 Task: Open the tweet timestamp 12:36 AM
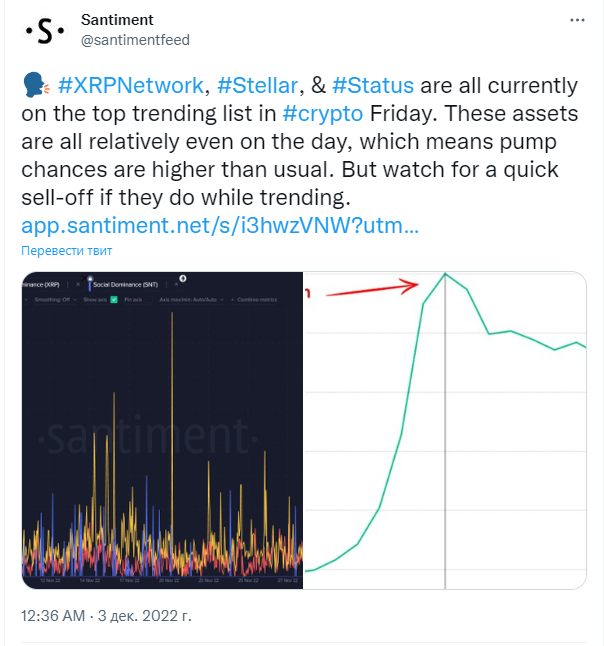53,616
